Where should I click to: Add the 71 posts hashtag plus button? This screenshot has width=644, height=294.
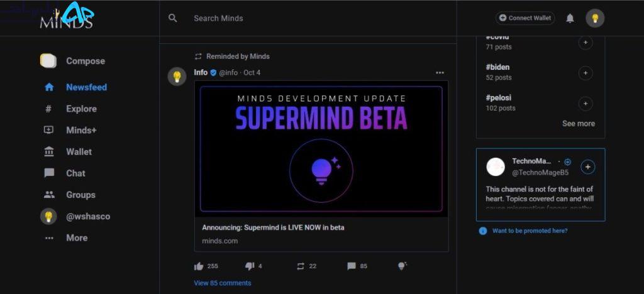point(586,43)
